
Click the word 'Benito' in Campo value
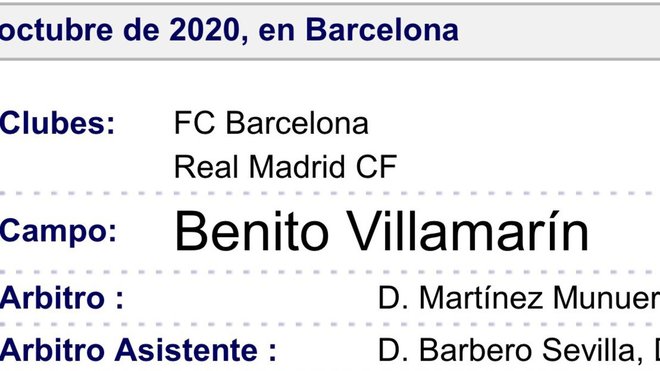(252, 232)
